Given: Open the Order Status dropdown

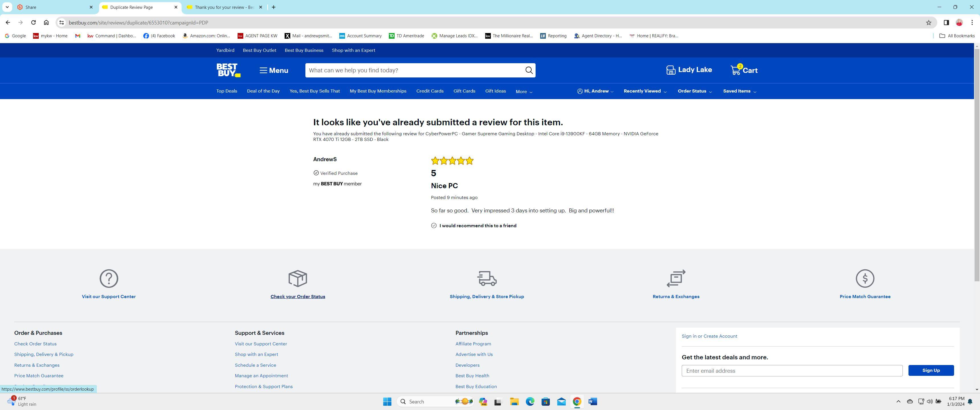Looking at the screenshot, I should pos(695,91).
